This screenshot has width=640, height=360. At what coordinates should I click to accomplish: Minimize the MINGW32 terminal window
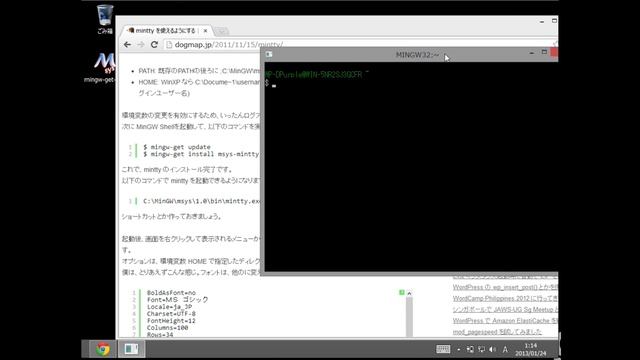[x=531, y=53]
